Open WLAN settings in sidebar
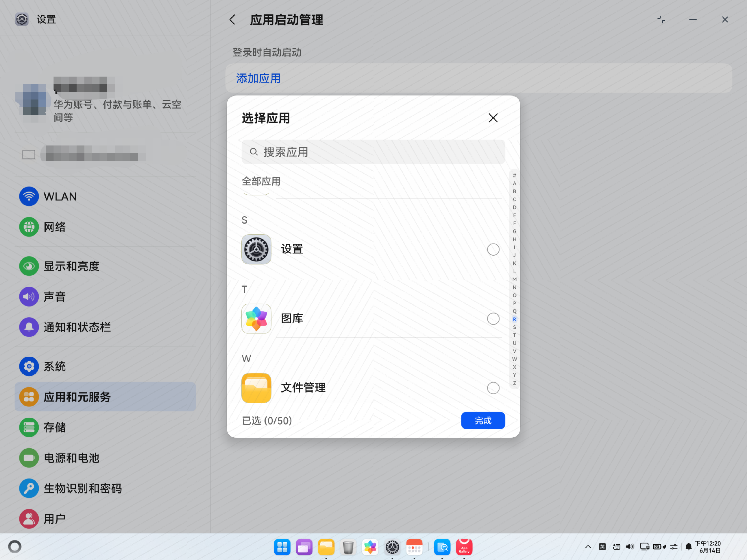The image size is (747, 560). point(105,196)
